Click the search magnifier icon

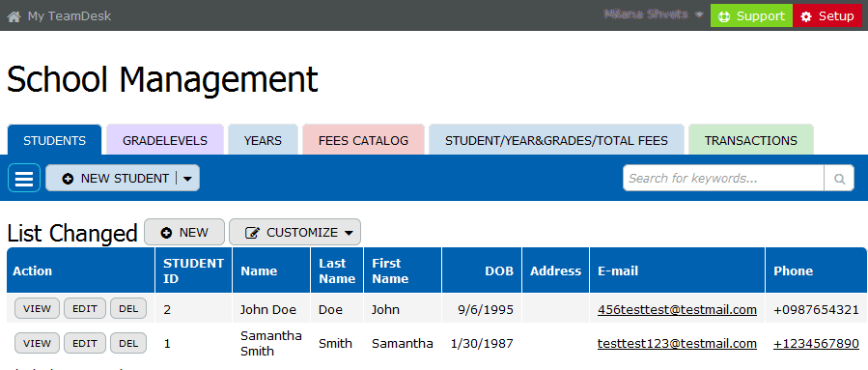point(839,179)
